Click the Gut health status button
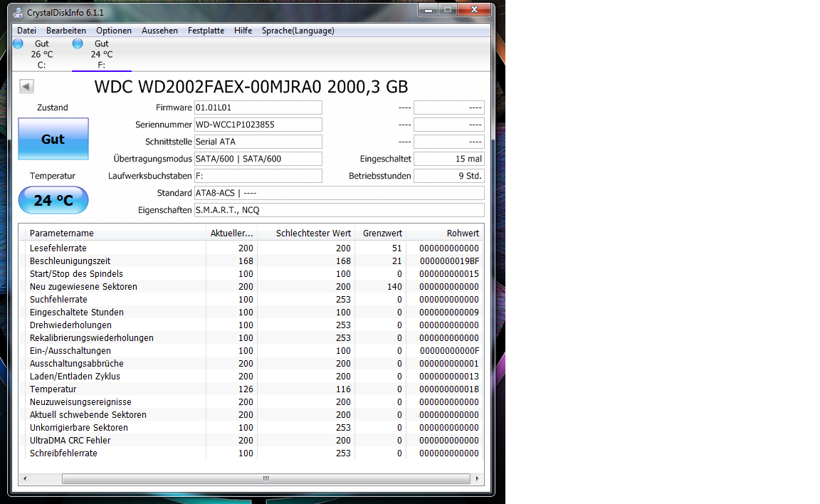 53,139
